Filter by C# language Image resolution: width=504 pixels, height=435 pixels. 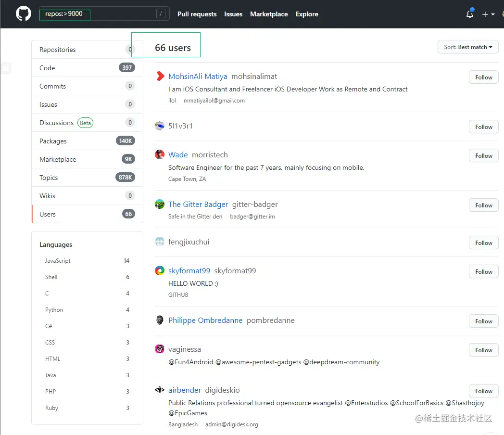pyautogui.click(x=87, y=326)
